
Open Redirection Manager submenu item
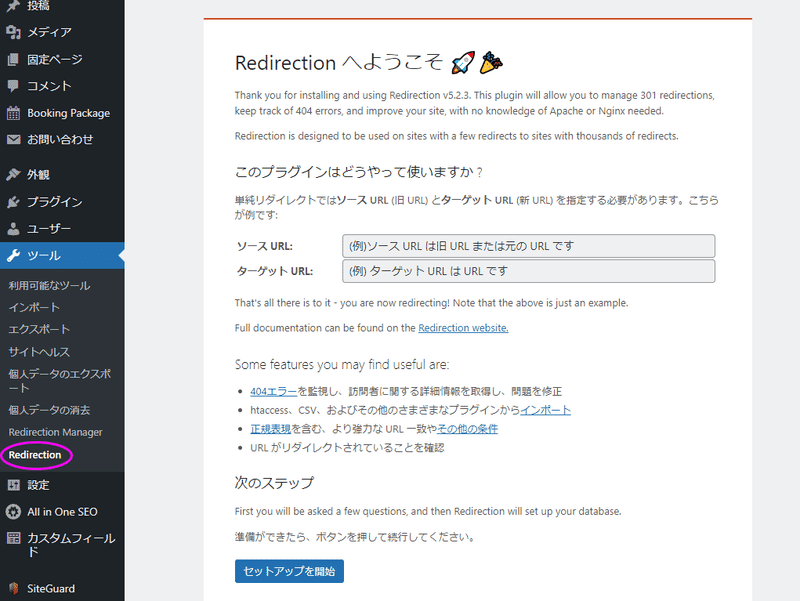(x=56, y=432)
